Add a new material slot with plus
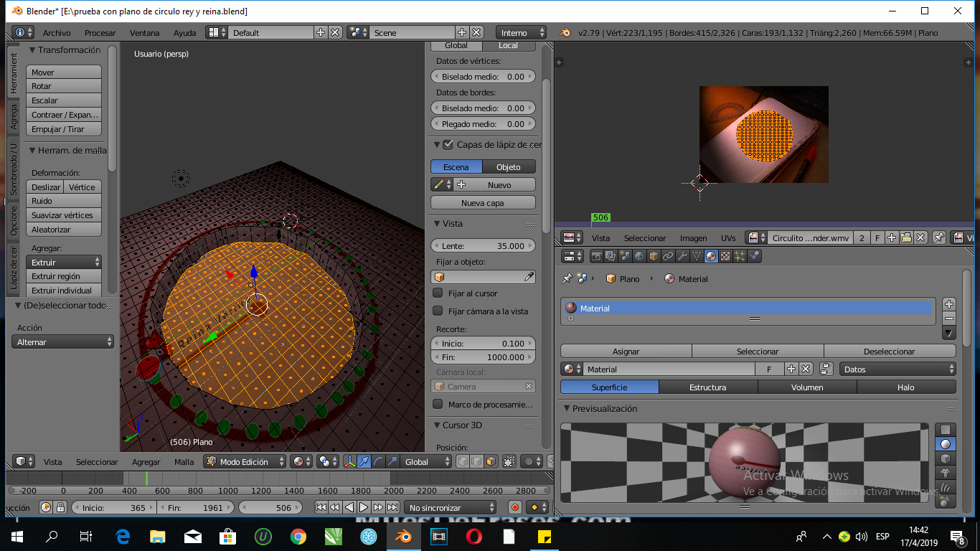 tap(949, 304)
